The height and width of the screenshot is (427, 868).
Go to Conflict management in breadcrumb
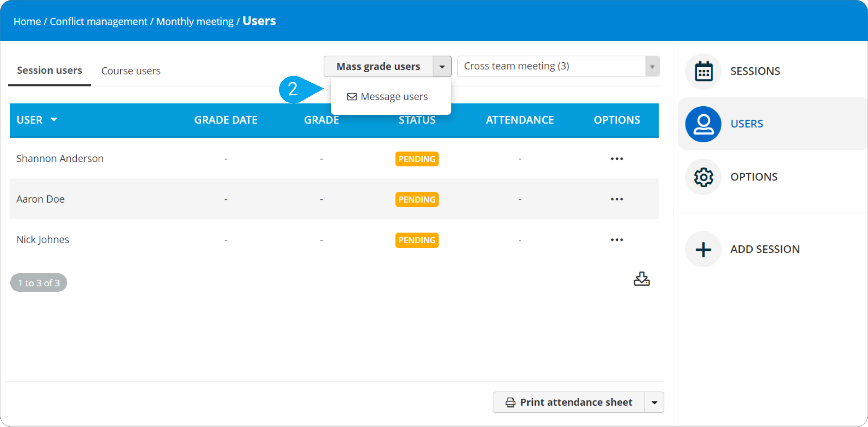pyautogui.click(x=98, y=21)
